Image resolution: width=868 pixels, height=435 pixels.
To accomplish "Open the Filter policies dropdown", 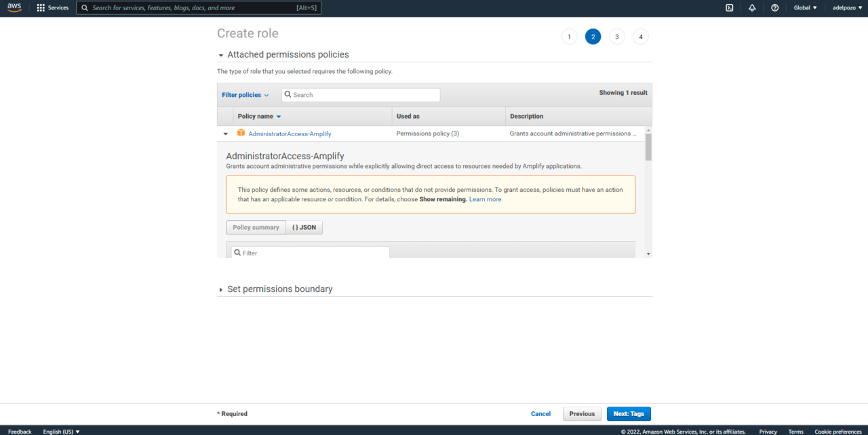I will [245, 95].
